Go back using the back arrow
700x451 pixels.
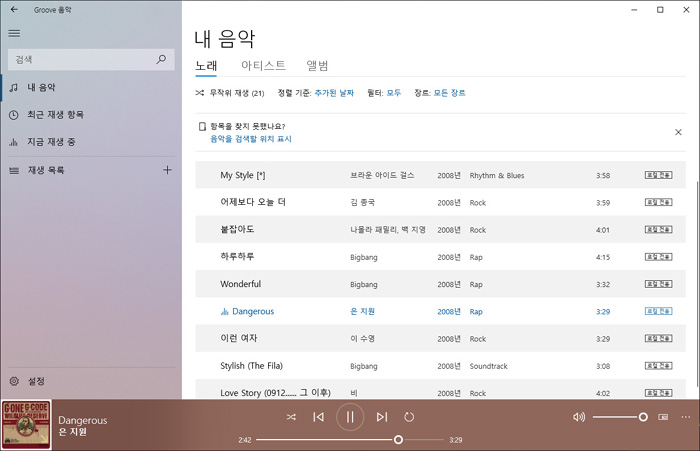point(14,9)
